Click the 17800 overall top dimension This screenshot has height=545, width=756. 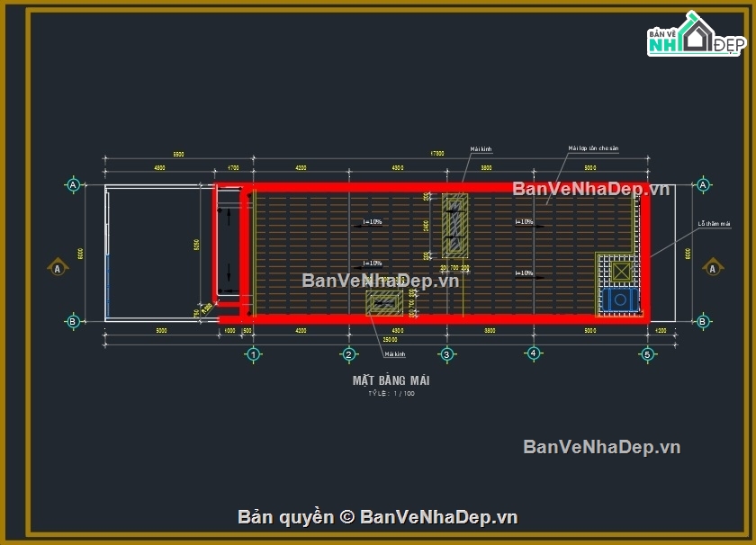pyautogui.click(x=436, y=154)
